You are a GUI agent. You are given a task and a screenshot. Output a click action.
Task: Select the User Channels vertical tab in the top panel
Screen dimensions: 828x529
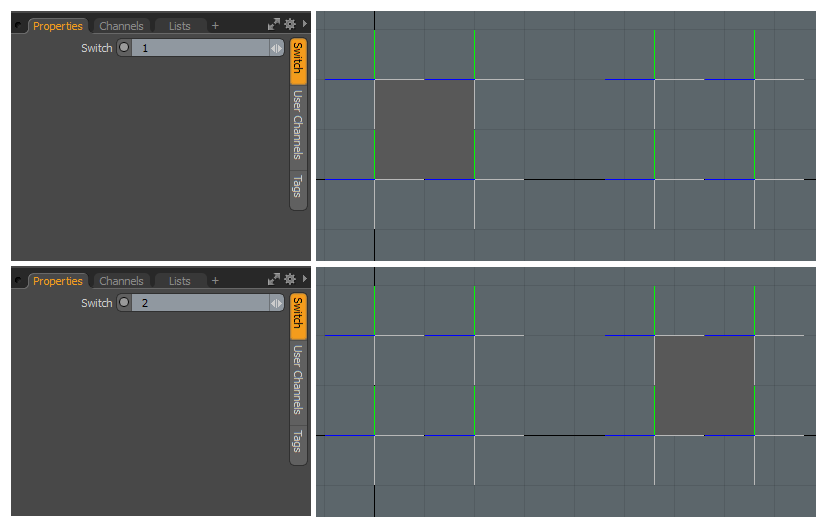point(297,124)
